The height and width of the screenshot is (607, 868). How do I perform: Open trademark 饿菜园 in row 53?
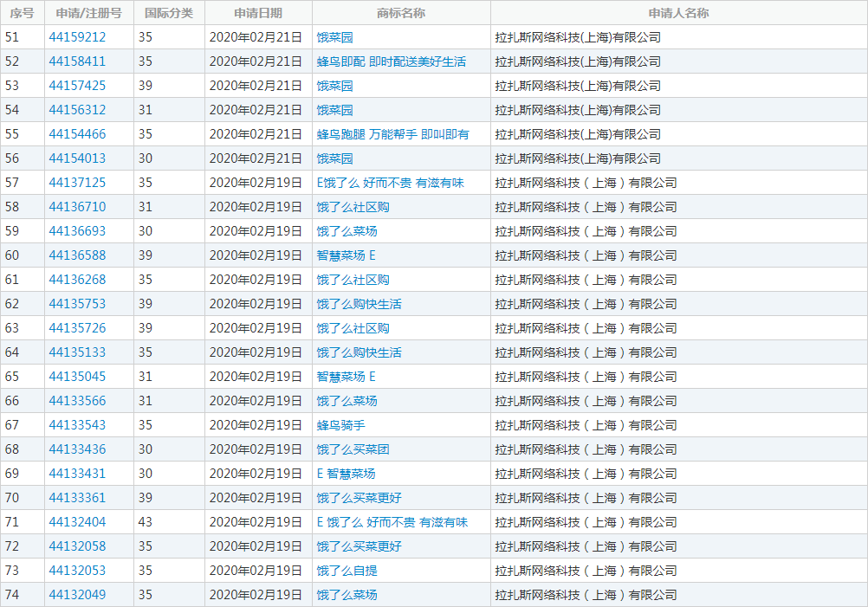point(334,86)
